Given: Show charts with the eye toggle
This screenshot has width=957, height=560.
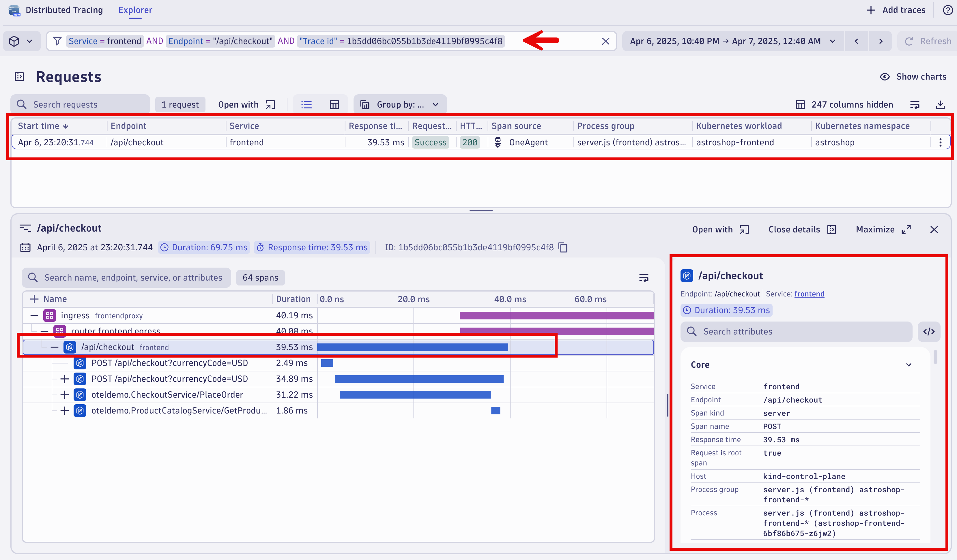Looking at the screenshot, I should pyautogui.click(x=913, y=77).
